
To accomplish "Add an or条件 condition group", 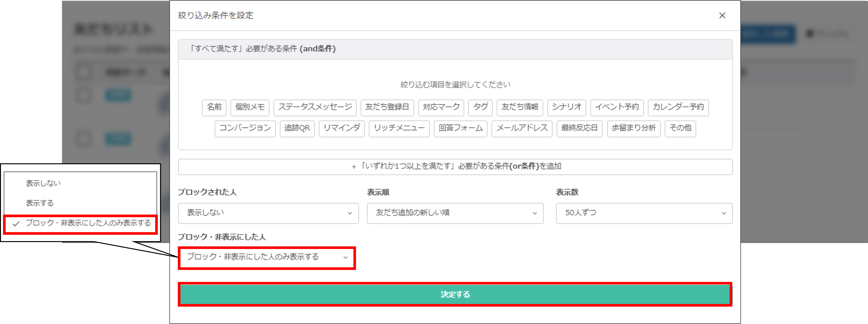I will 455,166.
